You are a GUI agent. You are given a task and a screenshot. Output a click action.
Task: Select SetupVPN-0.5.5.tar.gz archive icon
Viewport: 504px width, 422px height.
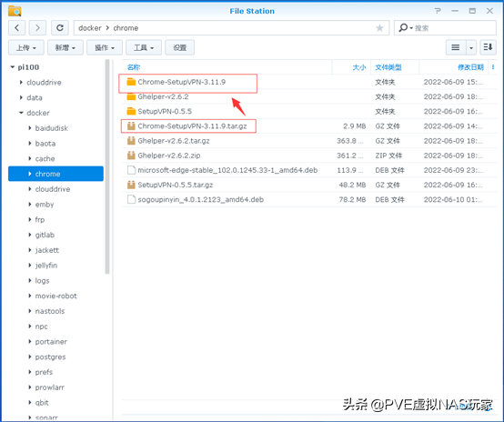tap(131, 185)
